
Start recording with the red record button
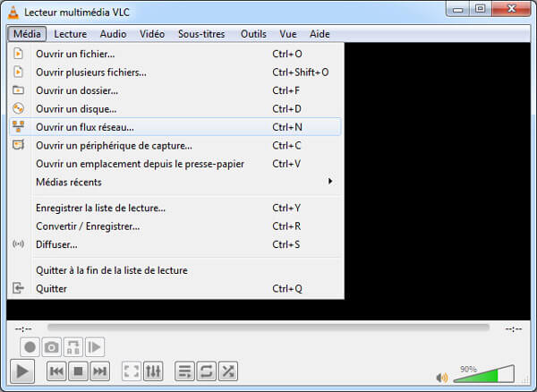[x=30, y=347]
